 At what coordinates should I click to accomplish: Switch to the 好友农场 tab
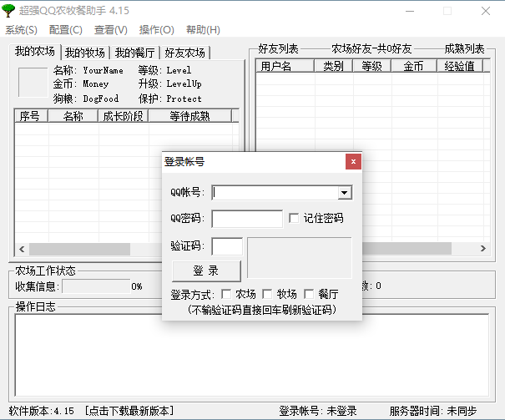(x=184, y=53)
